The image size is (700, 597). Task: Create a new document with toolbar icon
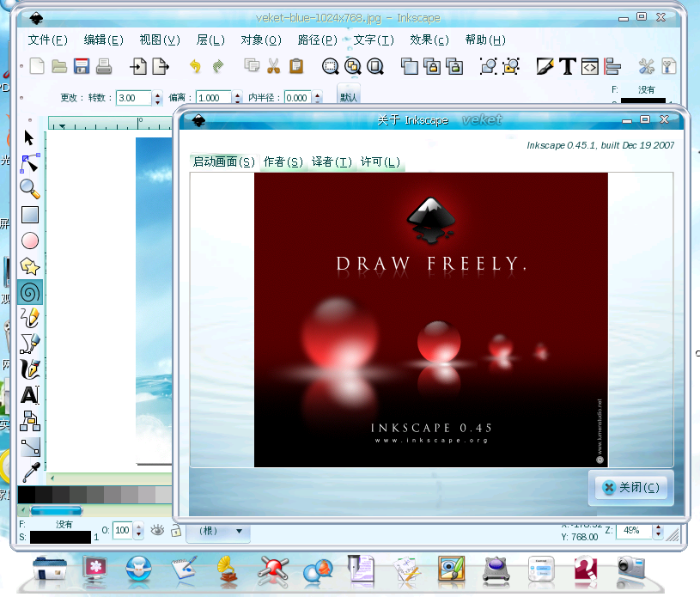(37, 66)
